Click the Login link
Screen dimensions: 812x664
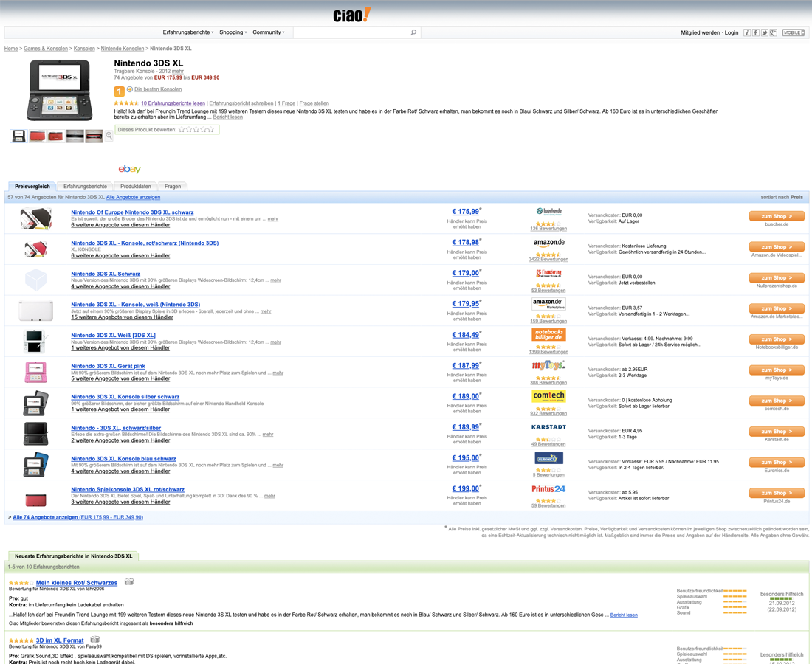[732, 32]
